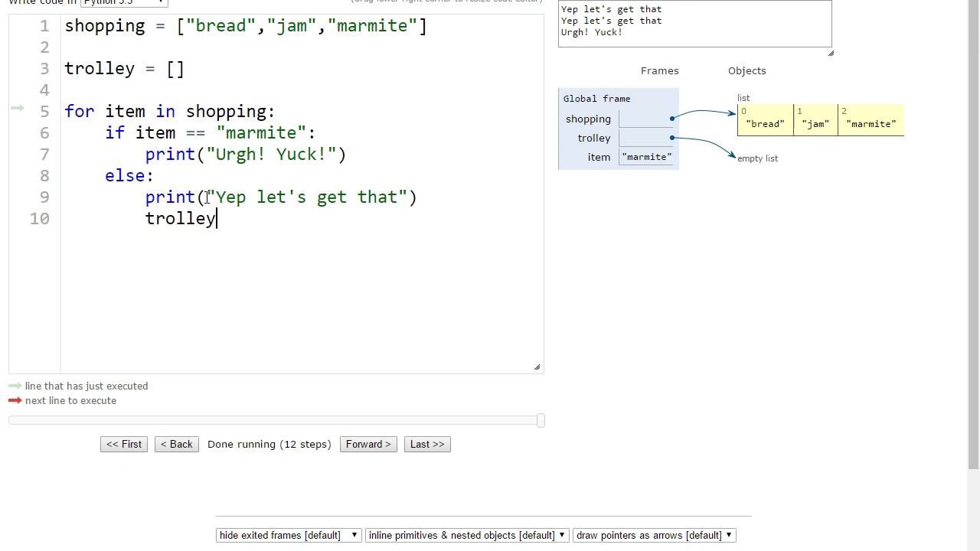Click the execution step slider handle
This screenshot has width=980, height=551.
(x=541, y=420)
